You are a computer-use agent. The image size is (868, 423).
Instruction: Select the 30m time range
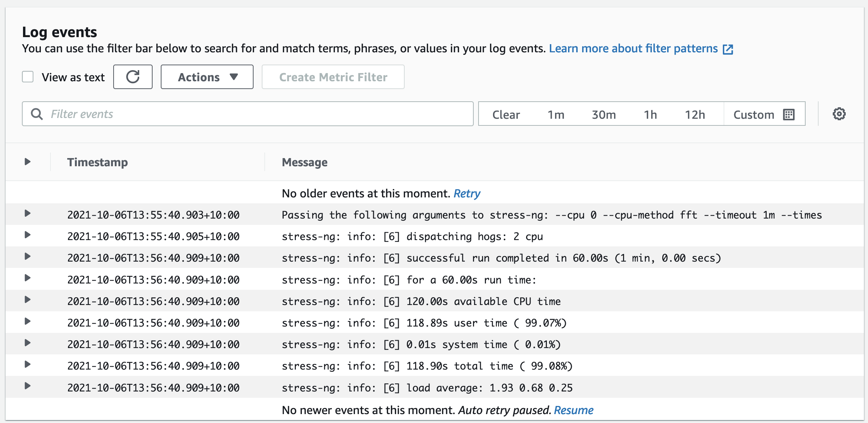pos(604,114)
